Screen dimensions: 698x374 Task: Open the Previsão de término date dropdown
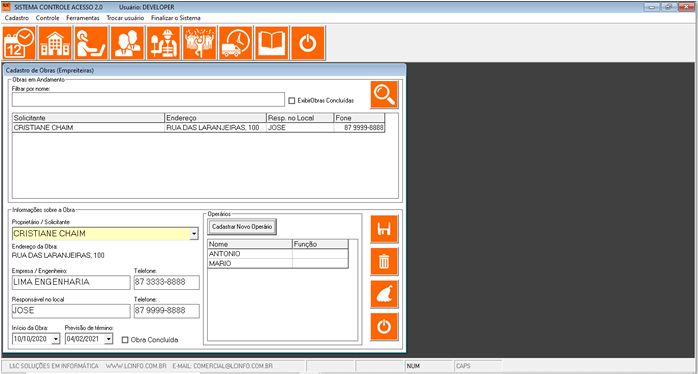(109, 339)
